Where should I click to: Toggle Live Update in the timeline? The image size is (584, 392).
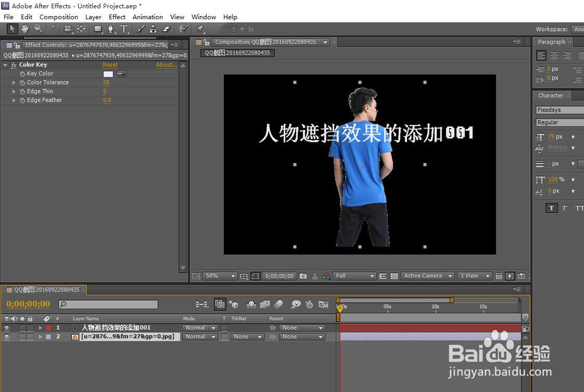tap(220, 304)
